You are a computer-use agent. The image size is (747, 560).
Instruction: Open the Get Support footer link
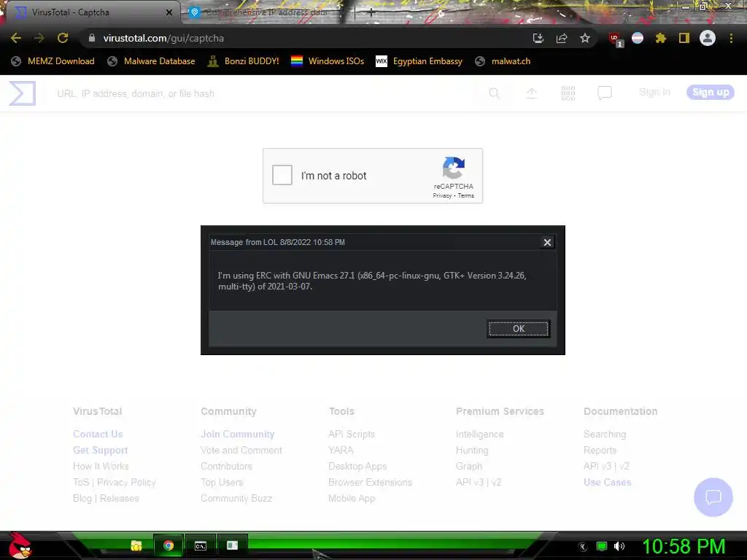pyautogui.click(x=101, y=450)
